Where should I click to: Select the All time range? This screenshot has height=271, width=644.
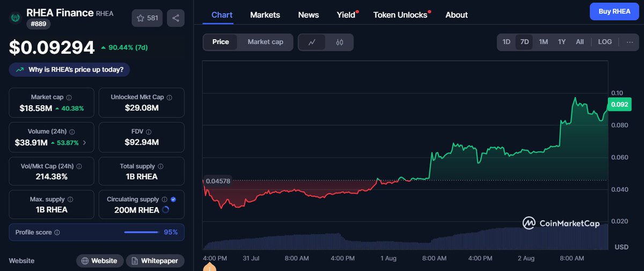pos(580,42)
